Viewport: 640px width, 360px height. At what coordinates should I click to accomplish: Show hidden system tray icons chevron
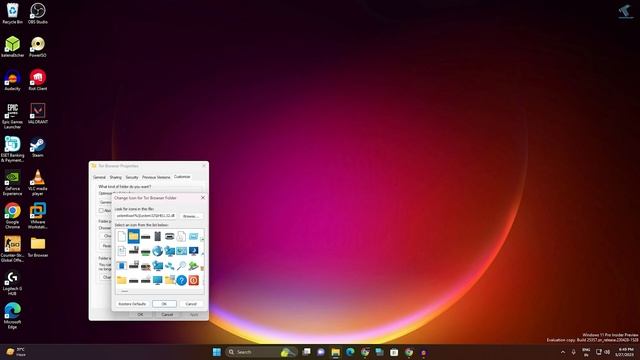pos(563,352)
